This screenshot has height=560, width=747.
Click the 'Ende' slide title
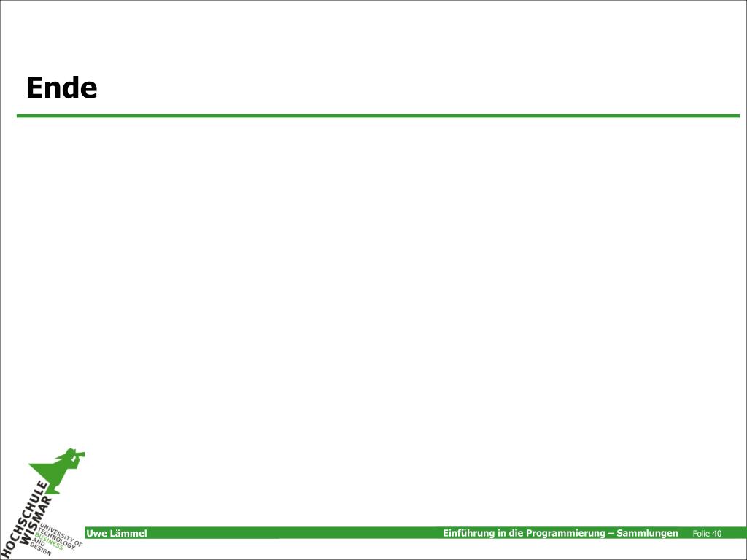pyautogui.click(x=61, y=87)
